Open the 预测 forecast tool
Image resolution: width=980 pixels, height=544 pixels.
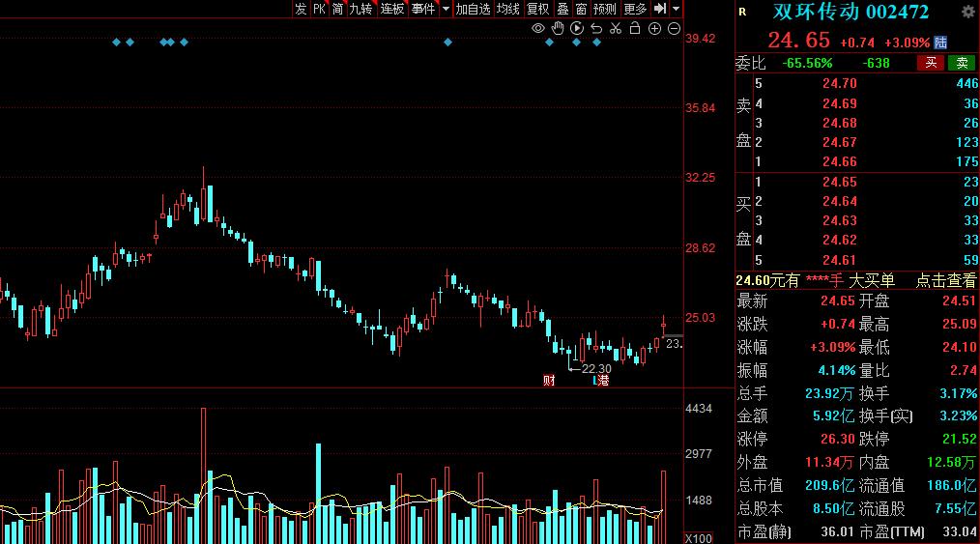click(604, 9)
